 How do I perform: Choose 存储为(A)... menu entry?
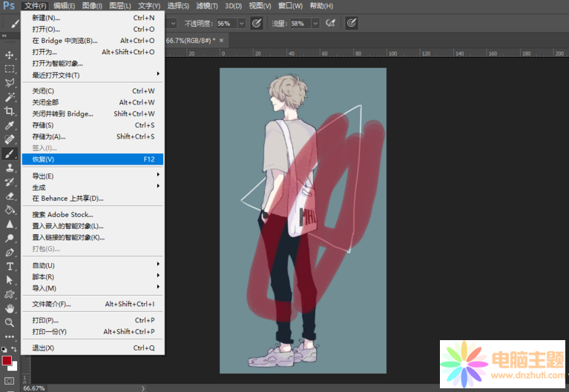[49, 136]
